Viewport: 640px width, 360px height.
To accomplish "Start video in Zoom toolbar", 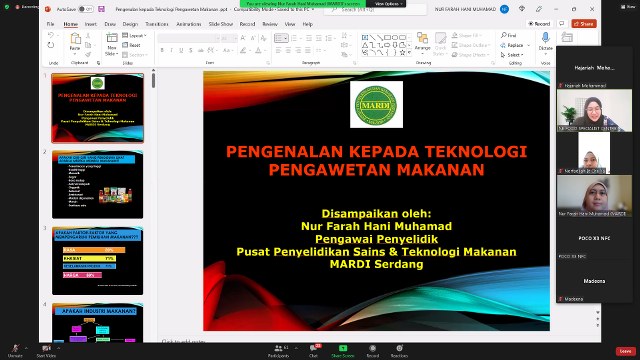I will click(x=46, y=351).
